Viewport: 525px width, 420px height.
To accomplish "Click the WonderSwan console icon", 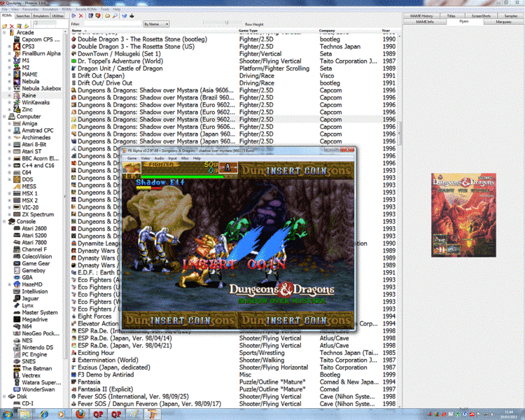I will click(x=17, y=389).
